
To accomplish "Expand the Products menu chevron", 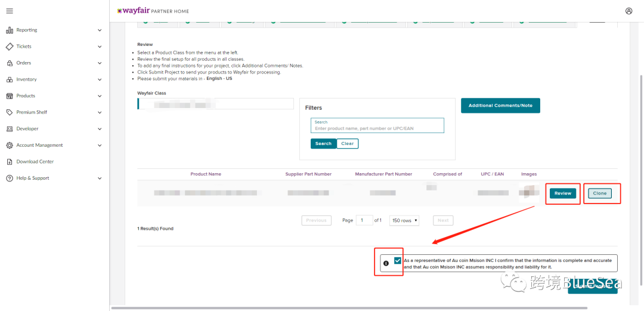I will [100, 96].
